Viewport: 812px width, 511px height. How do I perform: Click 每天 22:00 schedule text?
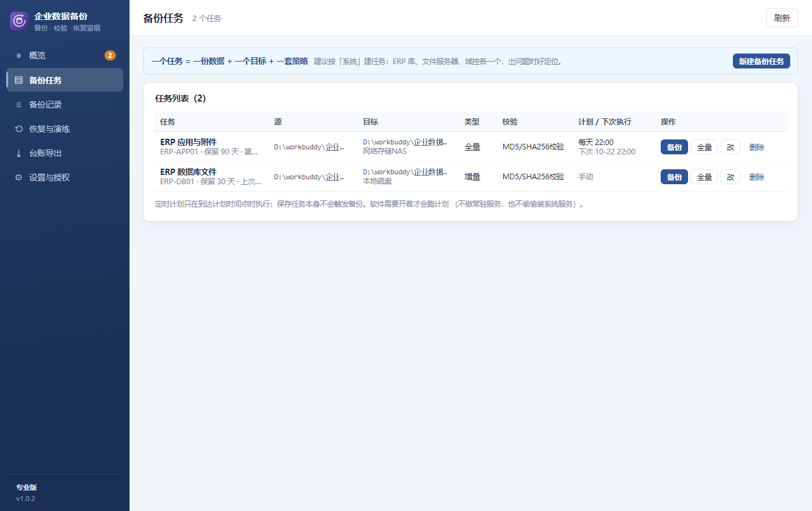[x=596, y=143]
